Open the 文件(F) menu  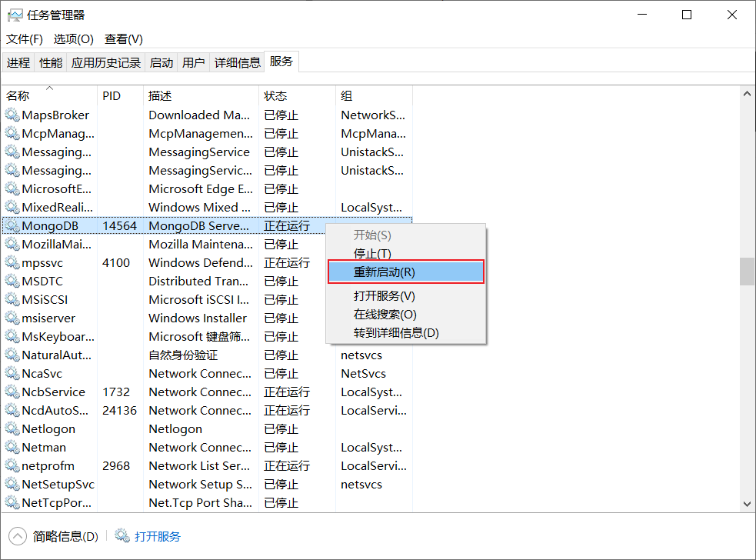(25, 38)
